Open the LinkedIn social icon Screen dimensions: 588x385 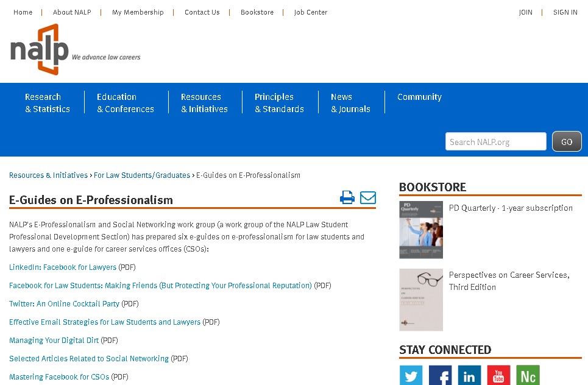(469, 375)
